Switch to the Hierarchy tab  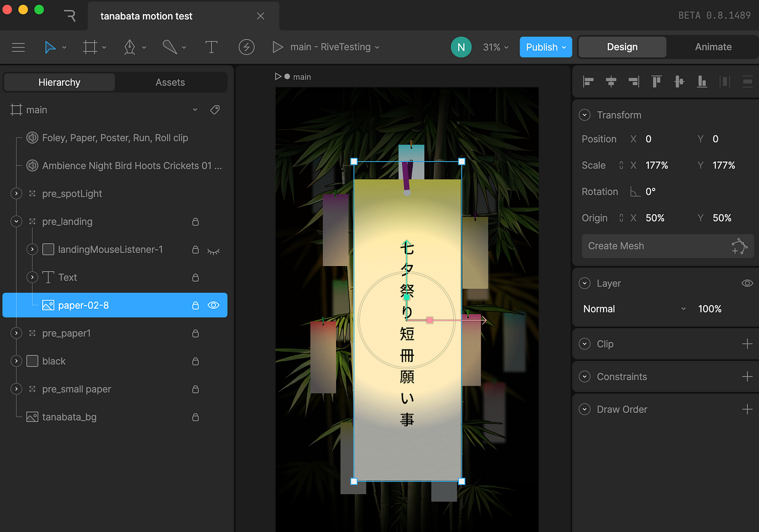point(60,82)
